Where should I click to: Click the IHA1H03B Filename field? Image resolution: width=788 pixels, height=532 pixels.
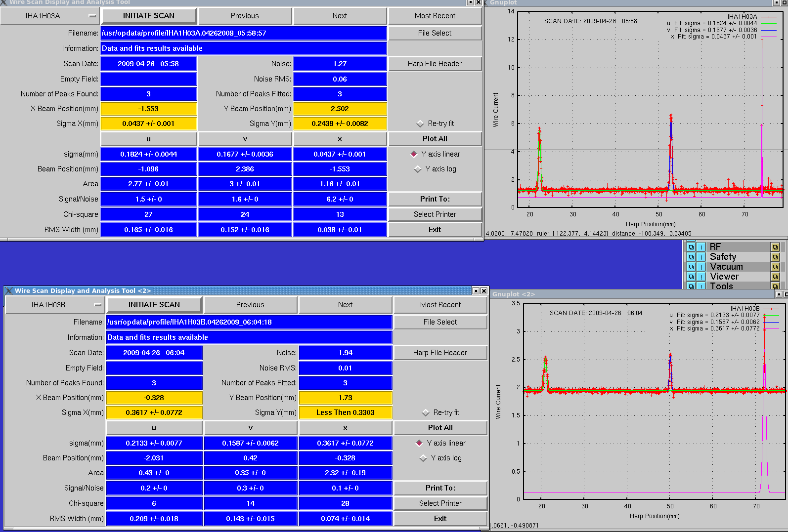(x=249, y=322)
